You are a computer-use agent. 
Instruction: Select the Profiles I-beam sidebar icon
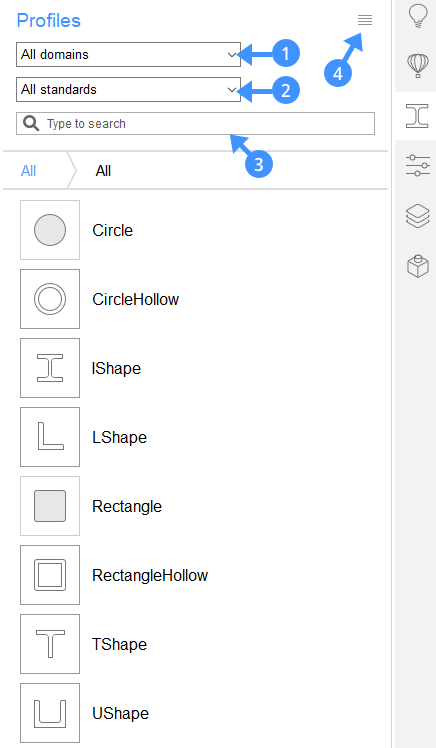tap(417, 116)
